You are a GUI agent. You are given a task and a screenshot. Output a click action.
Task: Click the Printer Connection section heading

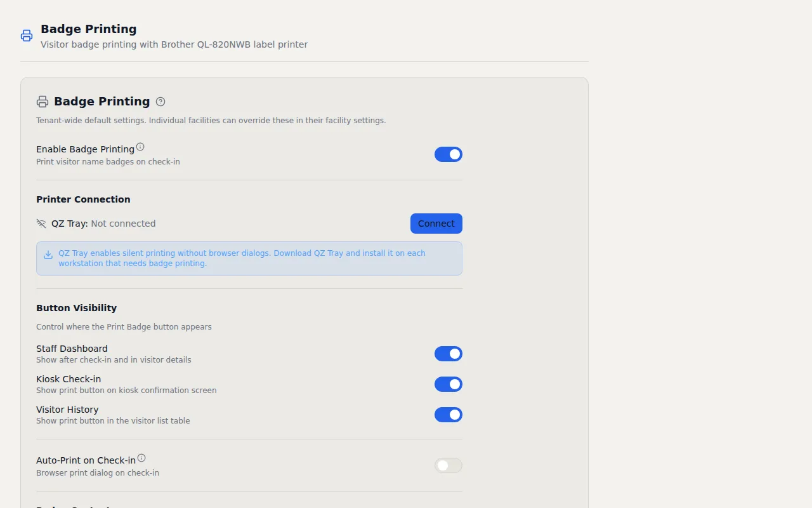pos(83,199)
